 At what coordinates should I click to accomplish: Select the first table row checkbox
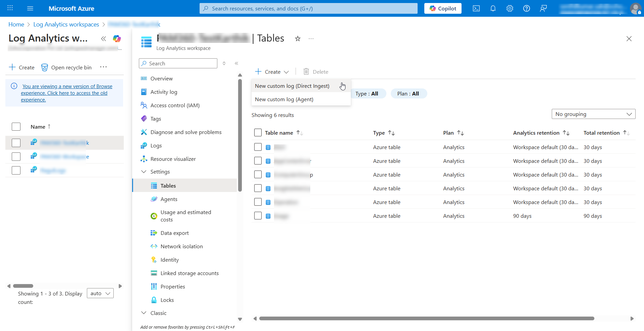[x=258, y=147]
